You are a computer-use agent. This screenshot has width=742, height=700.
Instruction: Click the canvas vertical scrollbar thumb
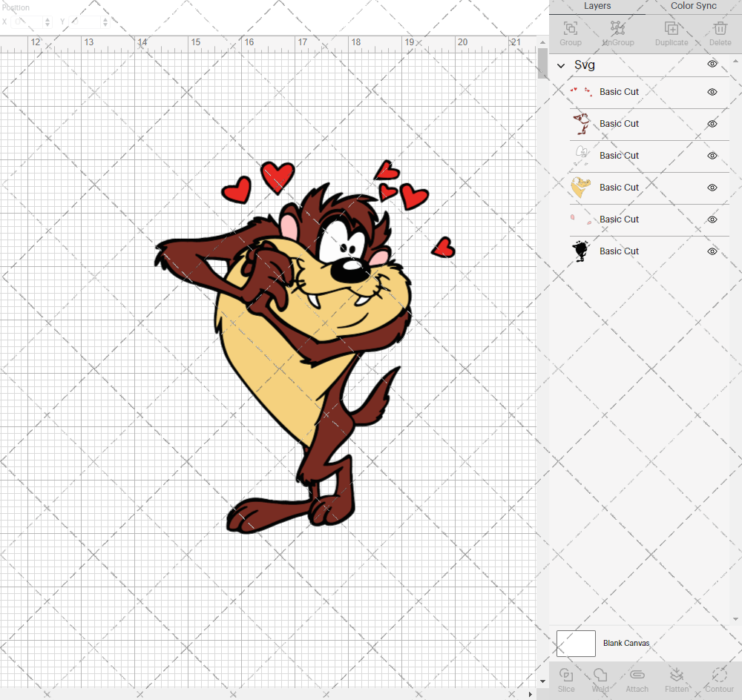[x=542, y=63]
